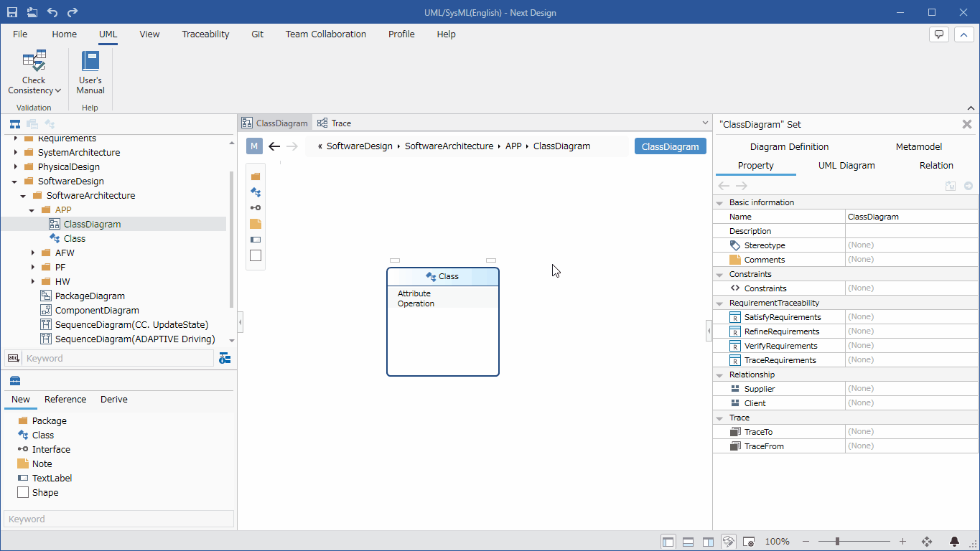Screen dimensions: 980x551
Task: Switch to Reference tab in toolbox
Action: (65, 400)
